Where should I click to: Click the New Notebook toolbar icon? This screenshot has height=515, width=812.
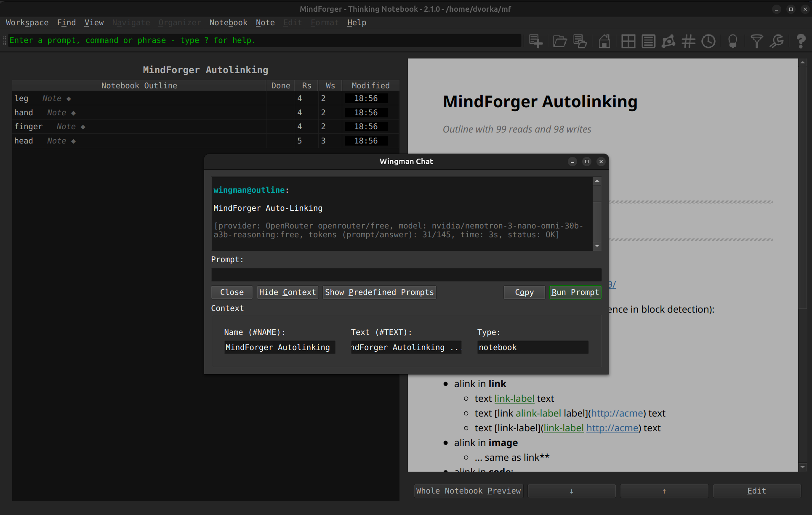point(535,41)
